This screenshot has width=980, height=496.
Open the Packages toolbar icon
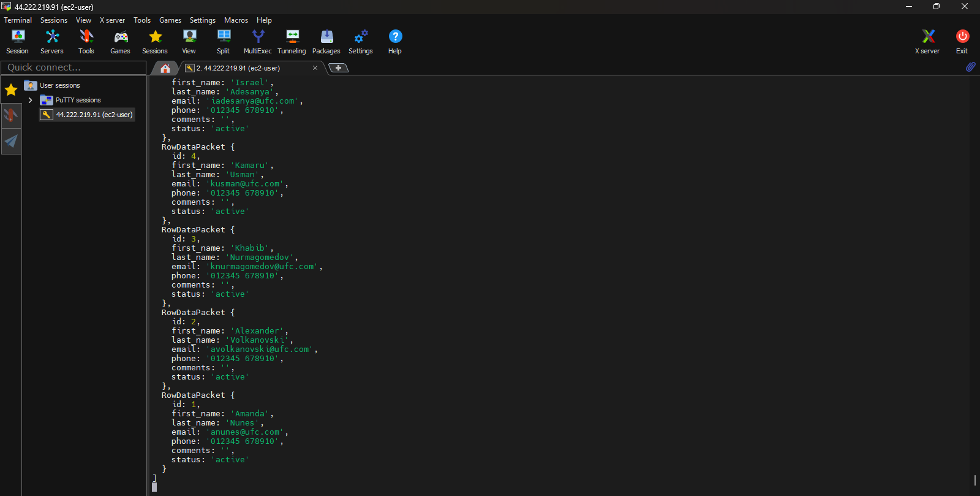click(x=326, y=42)
